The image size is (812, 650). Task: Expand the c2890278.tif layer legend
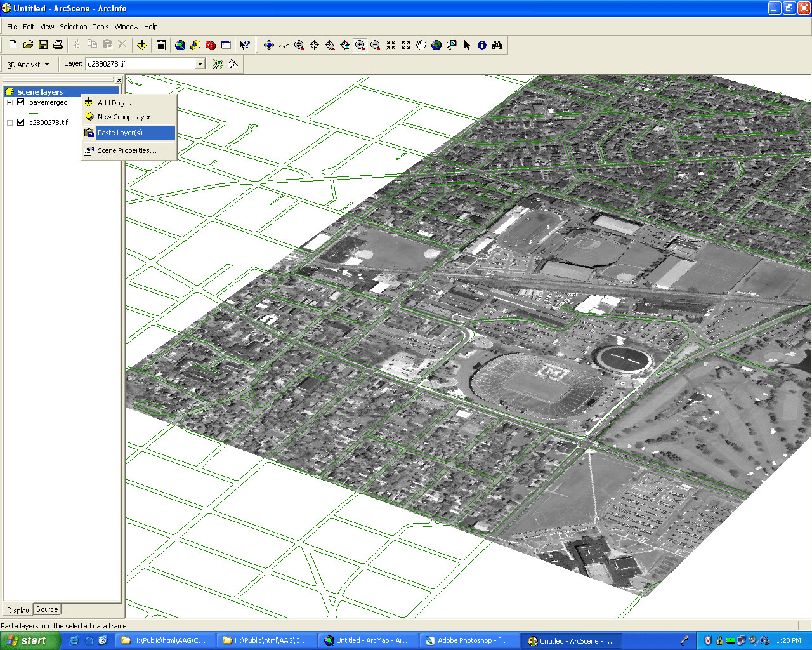click(10, 123)
